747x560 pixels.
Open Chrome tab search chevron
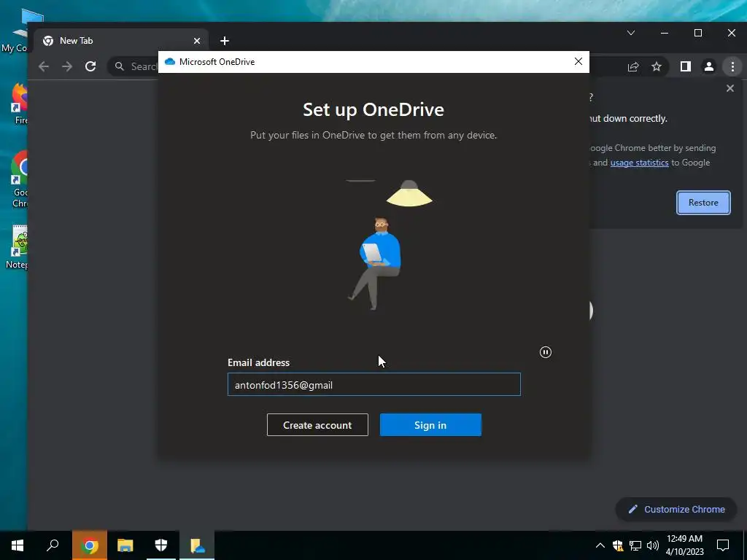coord(631,33)
